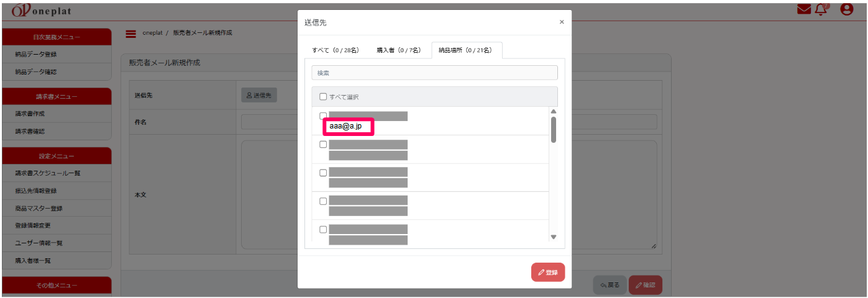Screen dimensions: 868x298
Task: Select the 納品場所 tab
Action: tap(466, 50)
